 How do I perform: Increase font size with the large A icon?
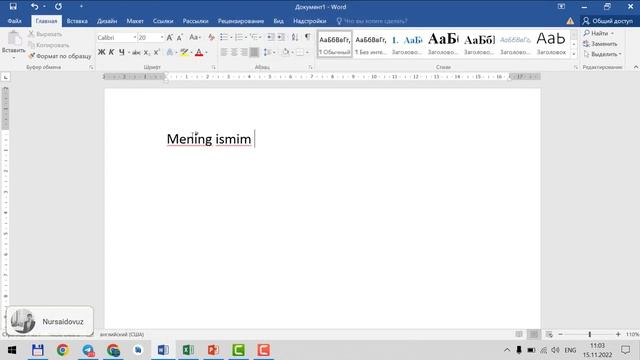click(169, 37)
